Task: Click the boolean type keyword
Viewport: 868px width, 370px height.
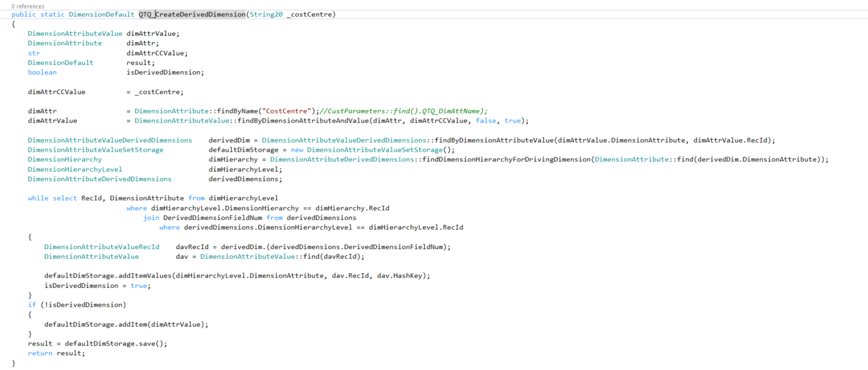Action: point(42,72)
